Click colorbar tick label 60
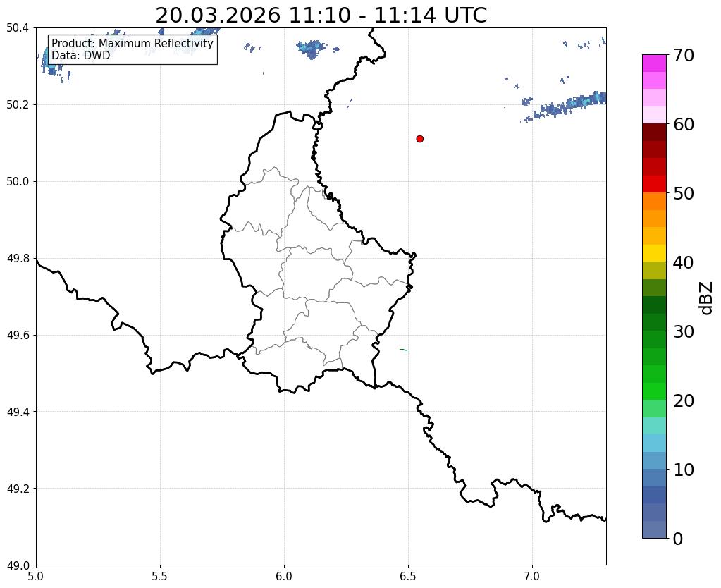Image resolution: width=721 pixels, height=588 pixels. [x=684, y=124]
